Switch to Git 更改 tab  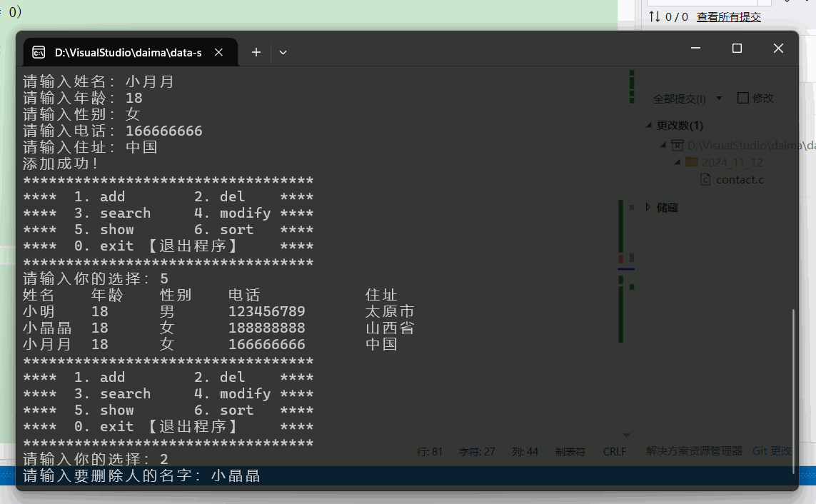point(772,451)
